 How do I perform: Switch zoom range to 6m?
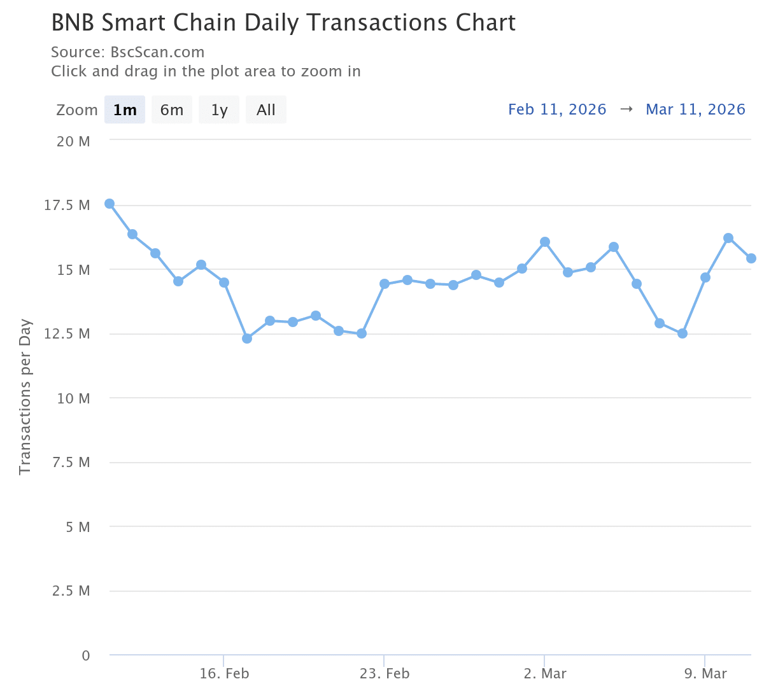tap(172, 110)
